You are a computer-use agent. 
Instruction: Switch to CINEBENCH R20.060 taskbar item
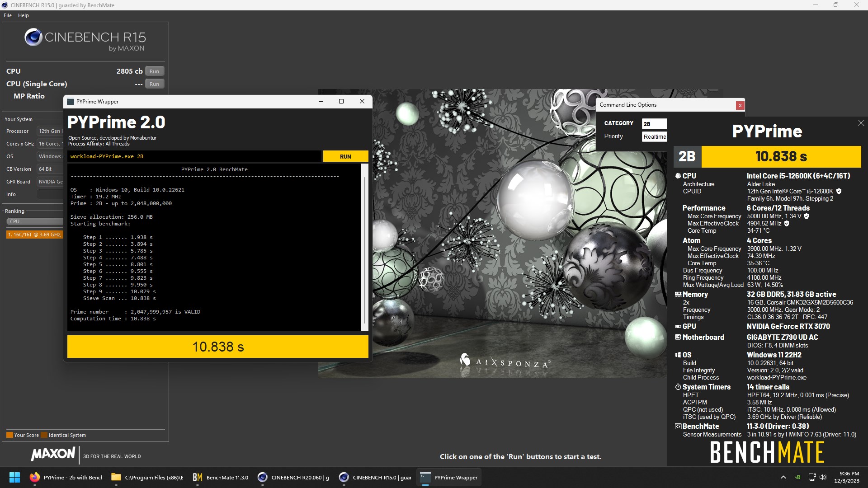pos(294,477)
